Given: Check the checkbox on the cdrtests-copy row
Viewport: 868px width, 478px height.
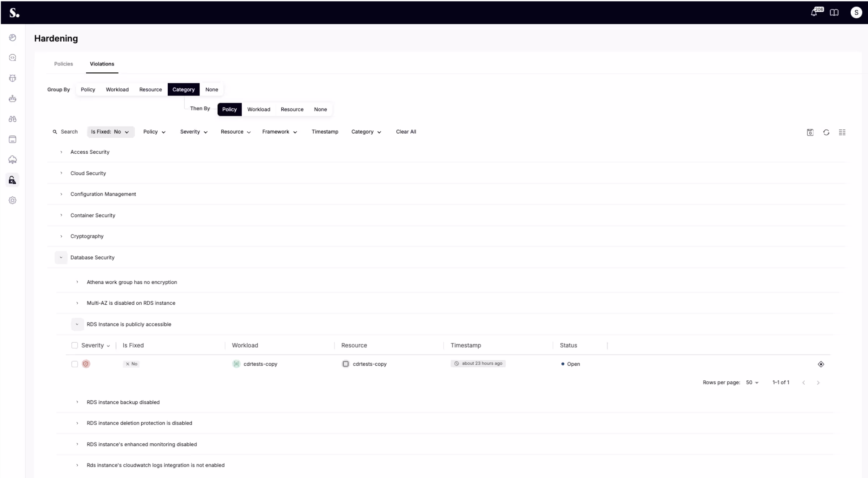Looking at the screenshot, I should click(74, 364).
